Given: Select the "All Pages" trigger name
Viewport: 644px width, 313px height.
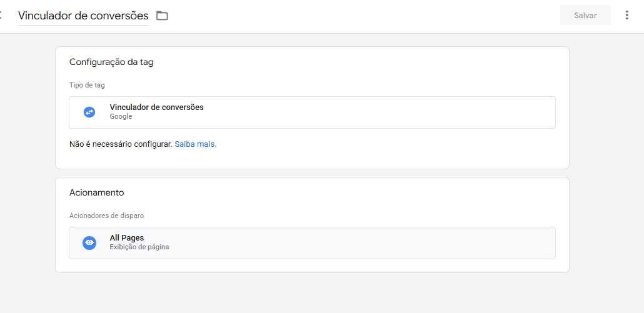Looking at the screenshot, I should coord(127,238).
